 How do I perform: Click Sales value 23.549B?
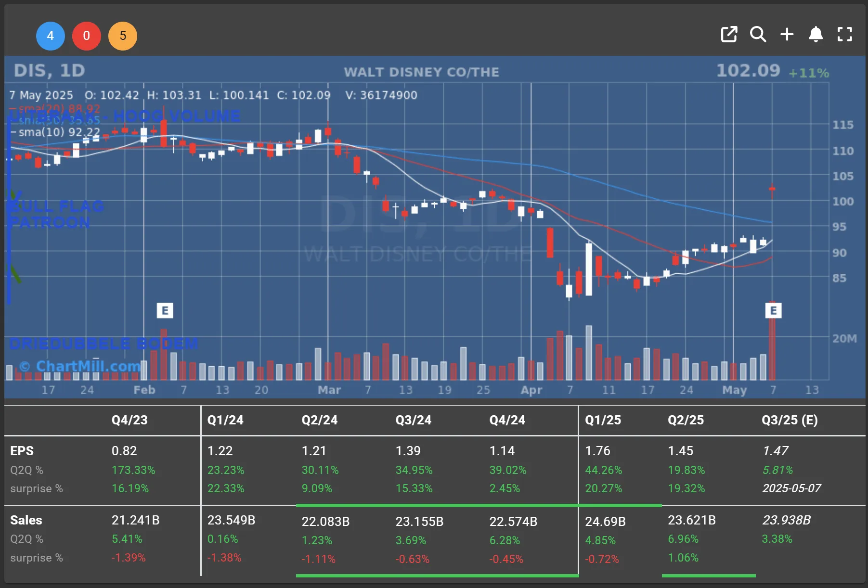231,520
